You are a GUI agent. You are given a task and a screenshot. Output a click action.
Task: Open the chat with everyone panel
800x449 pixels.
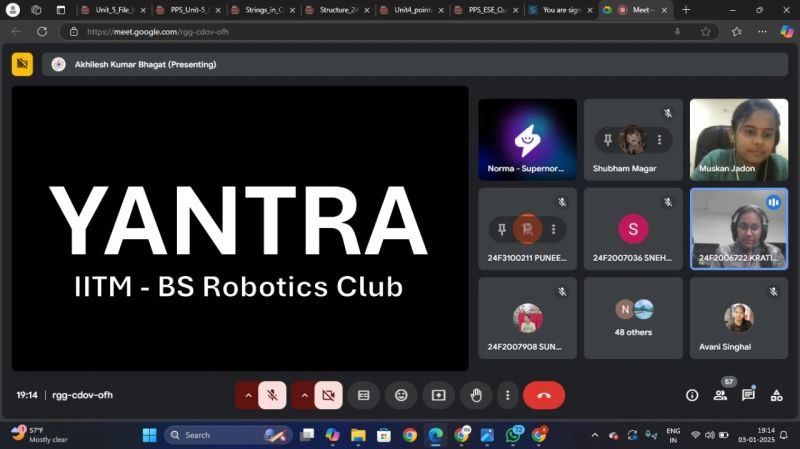748,395
